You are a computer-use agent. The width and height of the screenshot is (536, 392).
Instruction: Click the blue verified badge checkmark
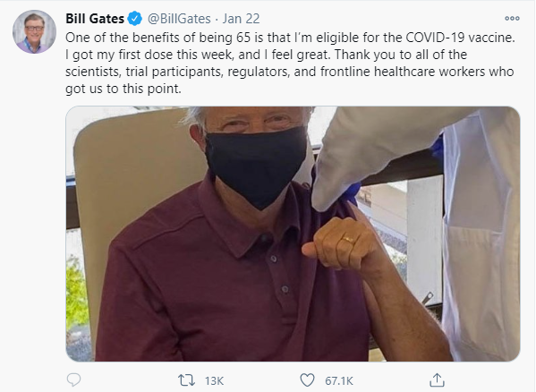pos(135,19)
